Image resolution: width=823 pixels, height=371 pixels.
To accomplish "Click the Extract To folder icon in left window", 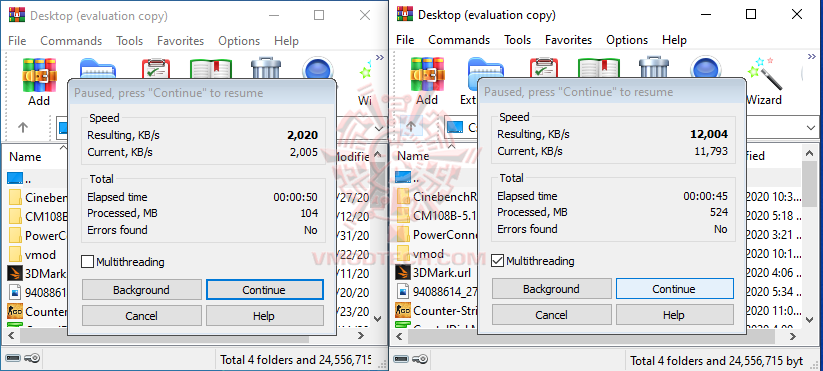I will pyautogui.click(x=98, y=69).
